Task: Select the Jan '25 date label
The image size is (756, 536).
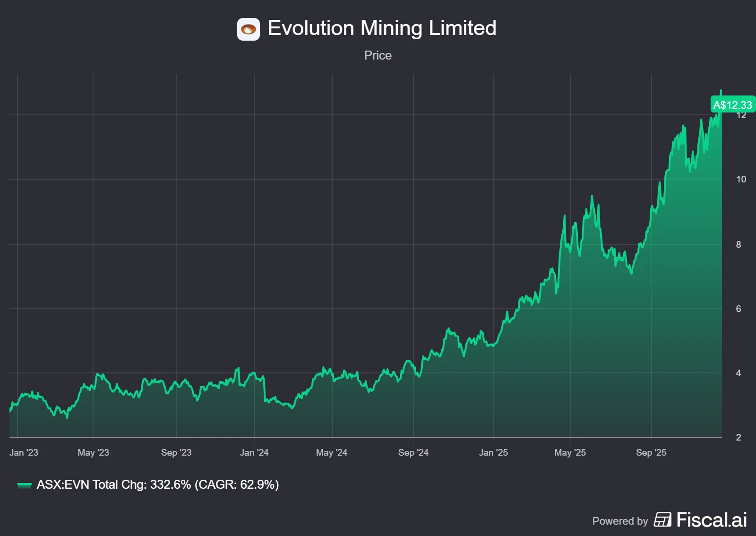Action: pyautogui.click(x=493, y=452)
